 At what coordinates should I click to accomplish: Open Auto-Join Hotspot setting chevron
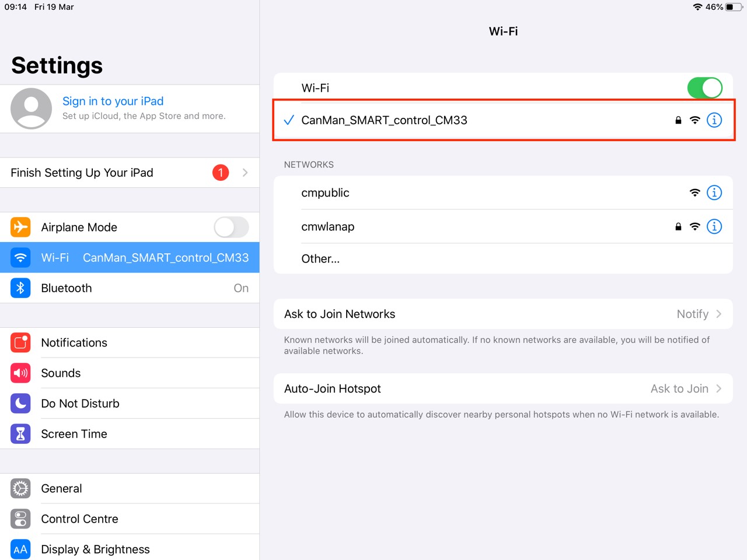(718, 388)
